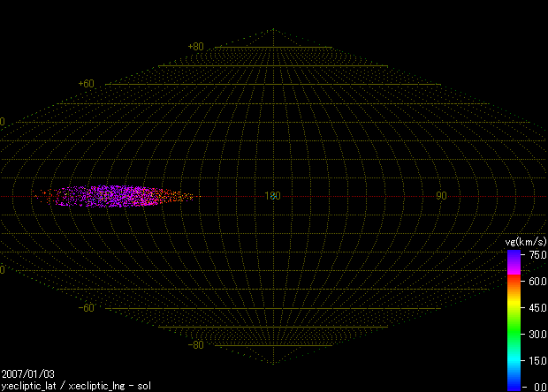Click the 180 longitude label
The height and width of the screenshot is (392, 548).
point(272,196)
